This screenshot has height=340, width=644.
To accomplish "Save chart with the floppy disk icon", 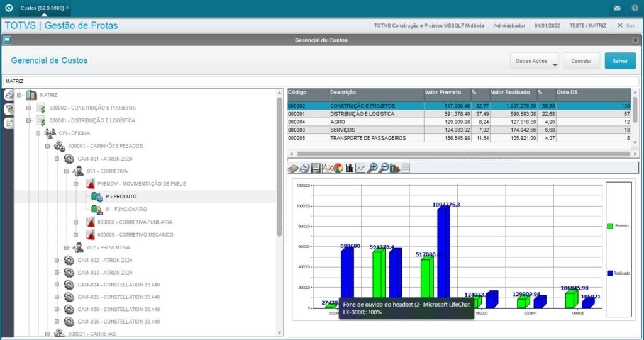I will [316, 167].
